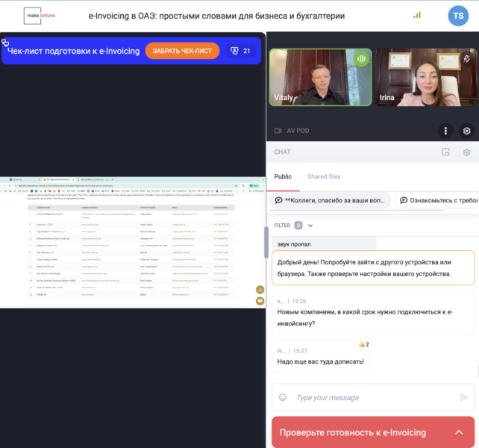Screen dimensions: 479x448
Task: Click the emoji picker in message box
Action: click(283, 397)
